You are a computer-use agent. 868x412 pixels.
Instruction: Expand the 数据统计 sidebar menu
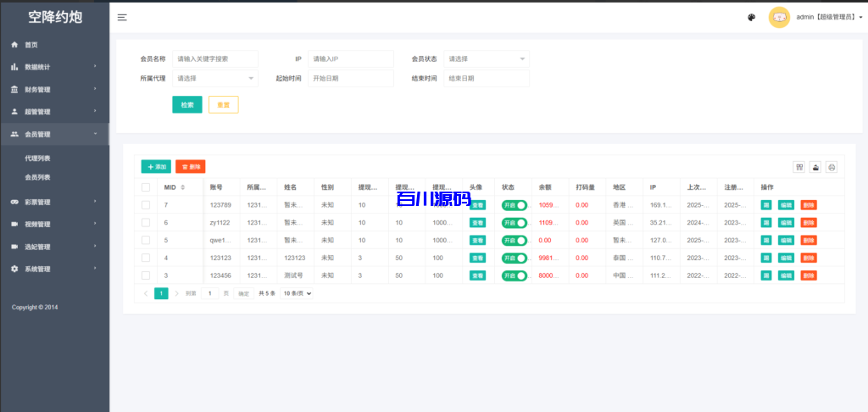pyautogui.click(x=54, y=67)
